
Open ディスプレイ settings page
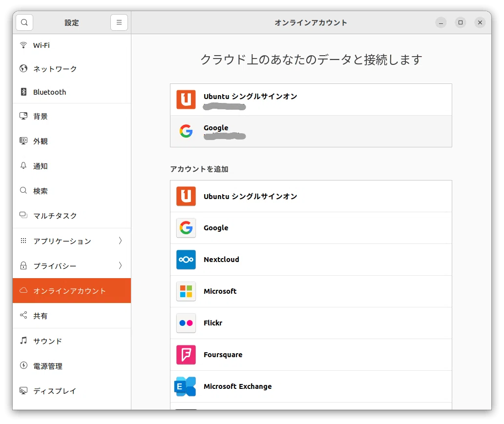(72, 391)
